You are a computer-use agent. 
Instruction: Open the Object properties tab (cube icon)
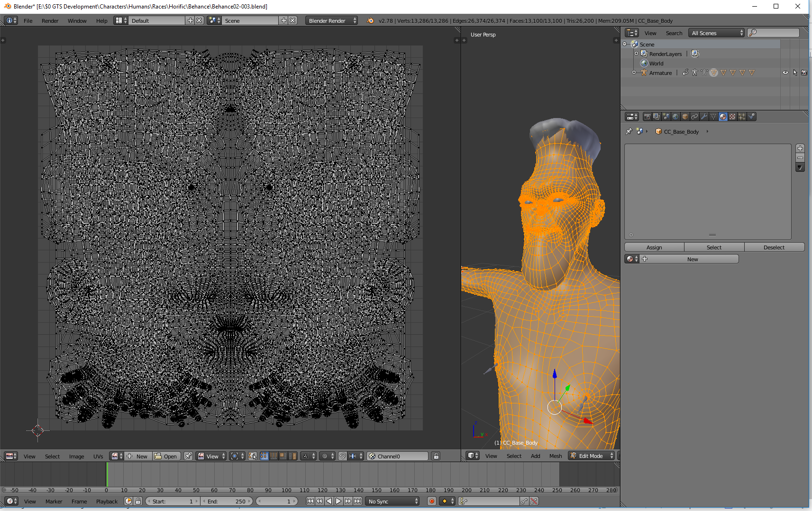pyautogui.click(x=685, y=117)
